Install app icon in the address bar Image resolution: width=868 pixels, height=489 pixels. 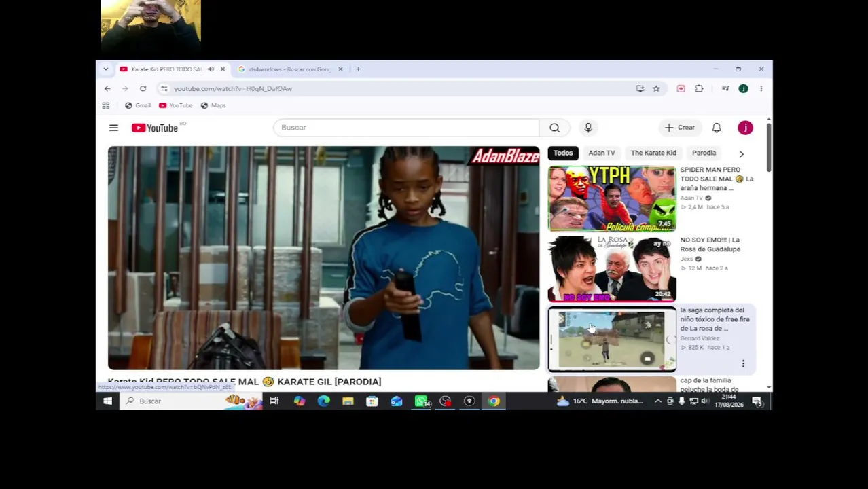[x=640, y=88]
